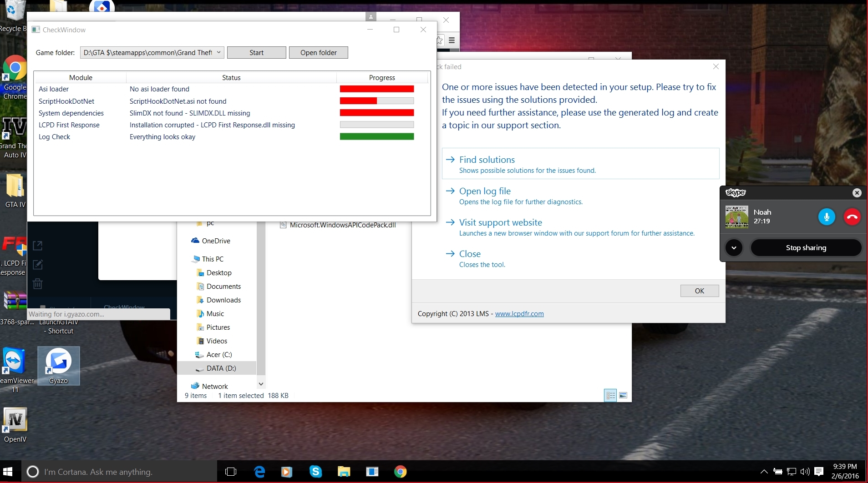Select This PC in the Explorer sidebar
This screenshot has width=868, height=483.
click(x=208, y=259)
